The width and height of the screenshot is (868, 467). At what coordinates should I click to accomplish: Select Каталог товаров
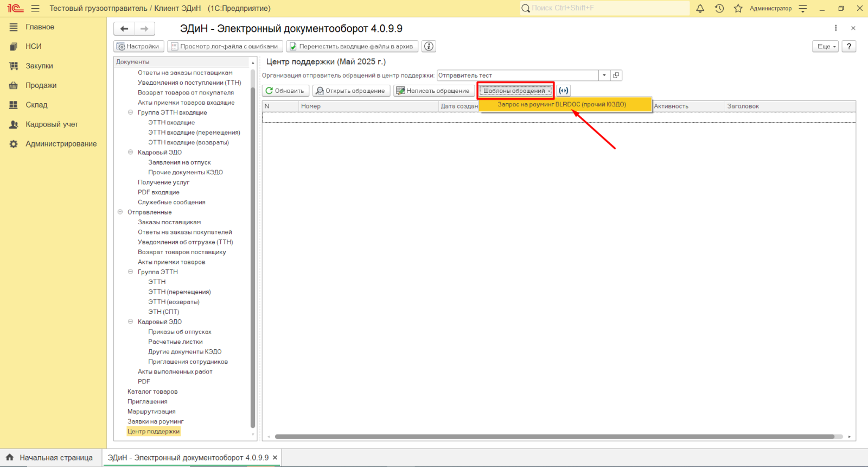152,392
